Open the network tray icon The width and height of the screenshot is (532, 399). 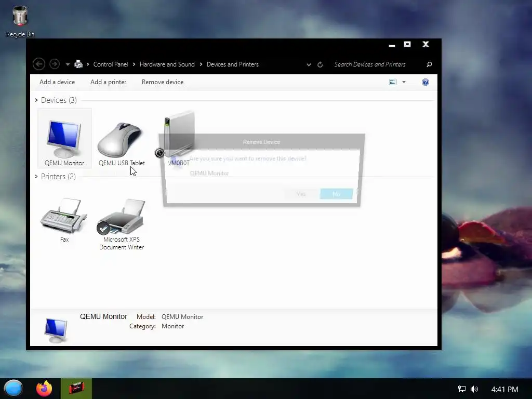462,389
